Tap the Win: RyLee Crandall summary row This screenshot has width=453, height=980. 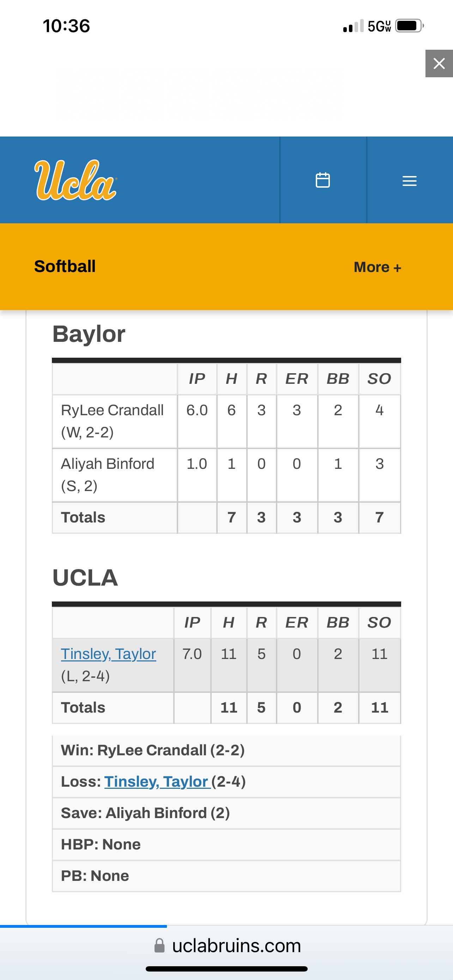coord(227,751)
